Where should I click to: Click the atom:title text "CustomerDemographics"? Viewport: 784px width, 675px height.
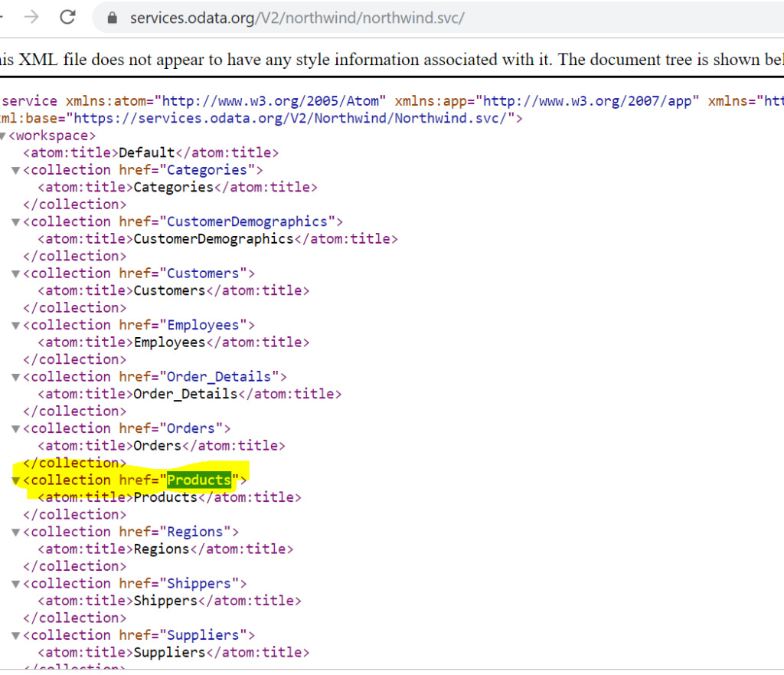coord(214,239)
